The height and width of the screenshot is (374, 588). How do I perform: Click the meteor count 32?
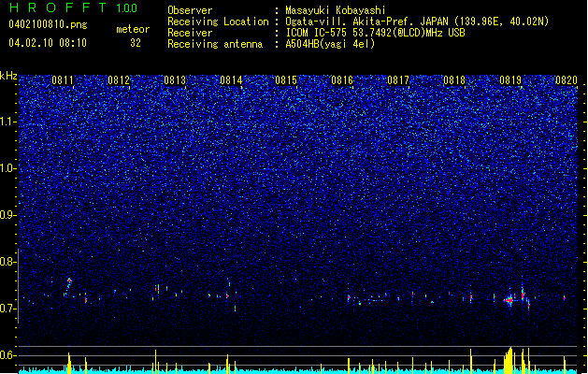click(136, 43)
